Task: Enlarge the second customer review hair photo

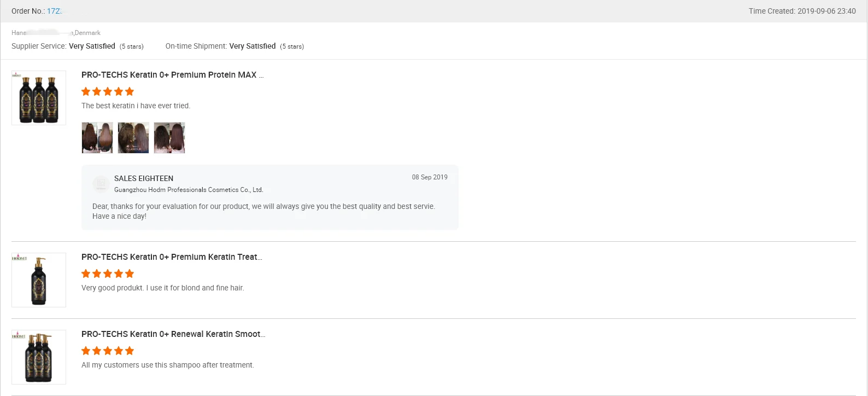Action: coord(133,138)
